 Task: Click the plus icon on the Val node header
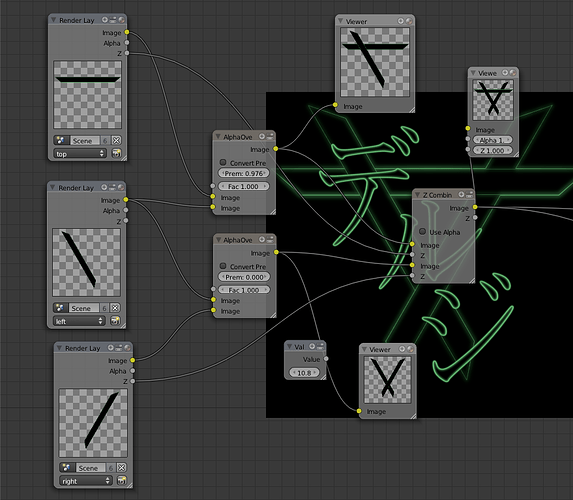[312, 346]
